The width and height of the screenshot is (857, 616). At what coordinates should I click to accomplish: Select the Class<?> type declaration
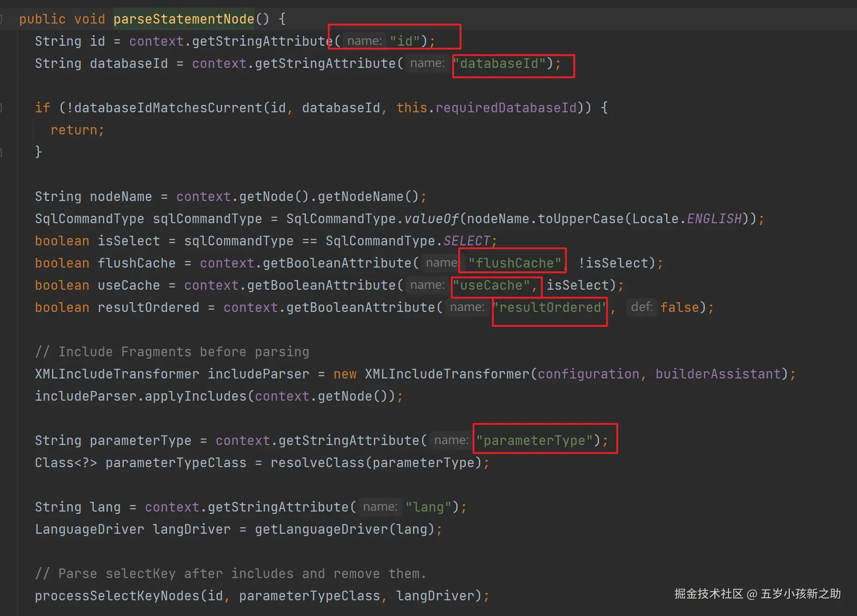coord(66,463)
